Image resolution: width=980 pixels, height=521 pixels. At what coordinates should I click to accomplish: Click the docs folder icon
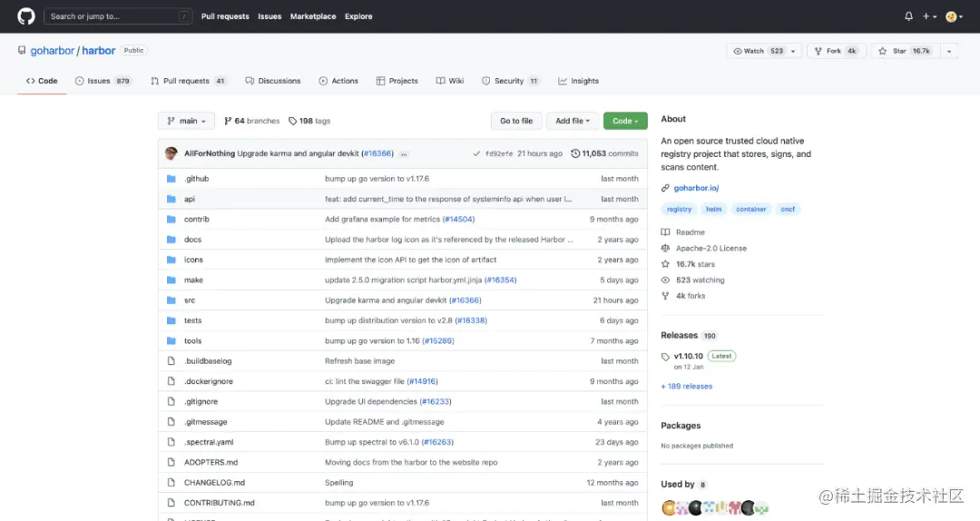pyautogui.click(x=171, y=240)
